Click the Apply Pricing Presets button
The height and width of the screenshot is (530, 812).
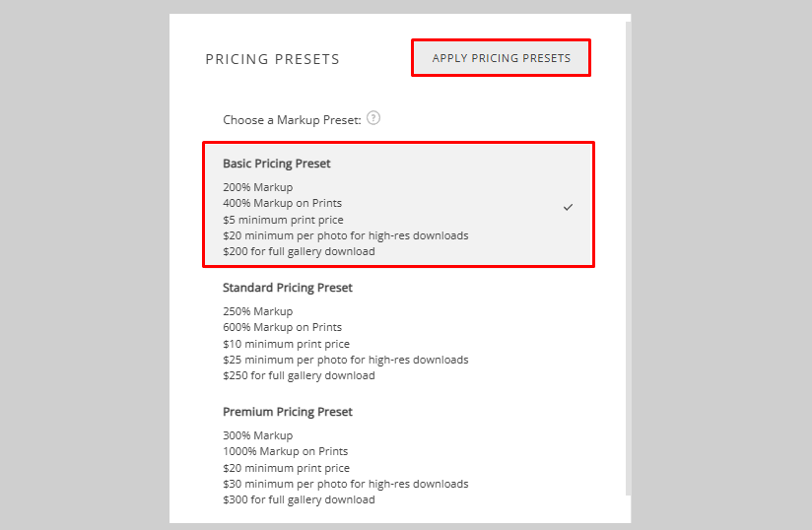pos(501,58)
